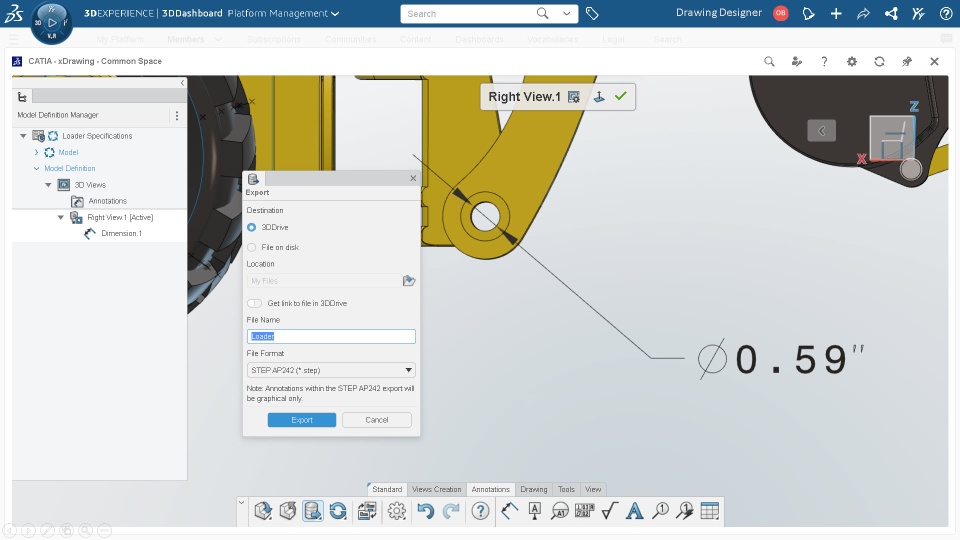
Task: Open toolbar Help icon
Action: point(481,511)
